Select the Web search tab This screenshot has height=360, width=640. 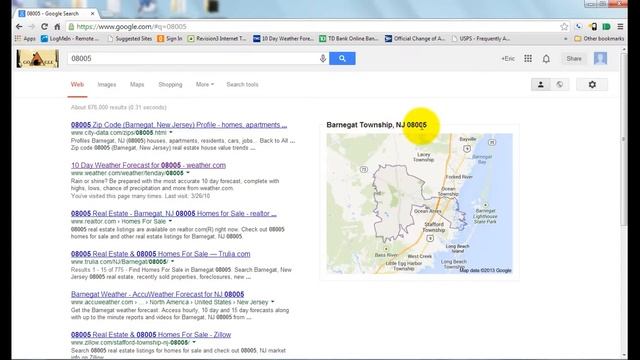click(77, 84)
